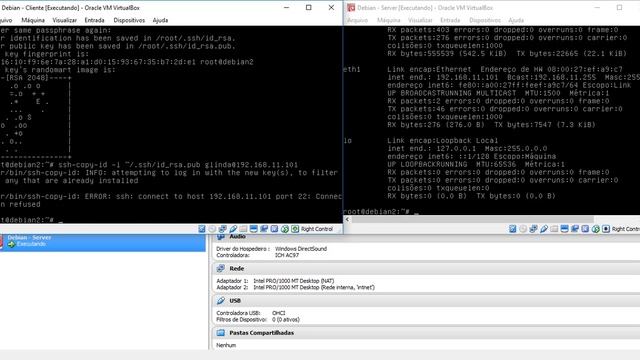Click shared folders indicator in Cliente status bar

(x=243, y=229)
